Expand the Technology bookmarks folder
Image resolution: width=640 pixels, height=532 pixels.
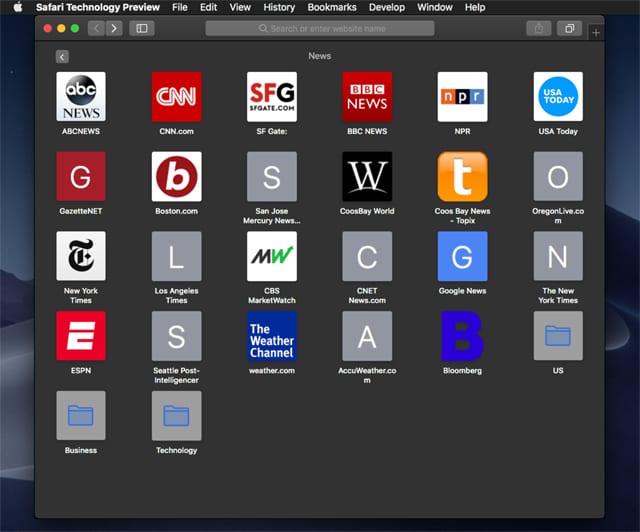point(176,415)
